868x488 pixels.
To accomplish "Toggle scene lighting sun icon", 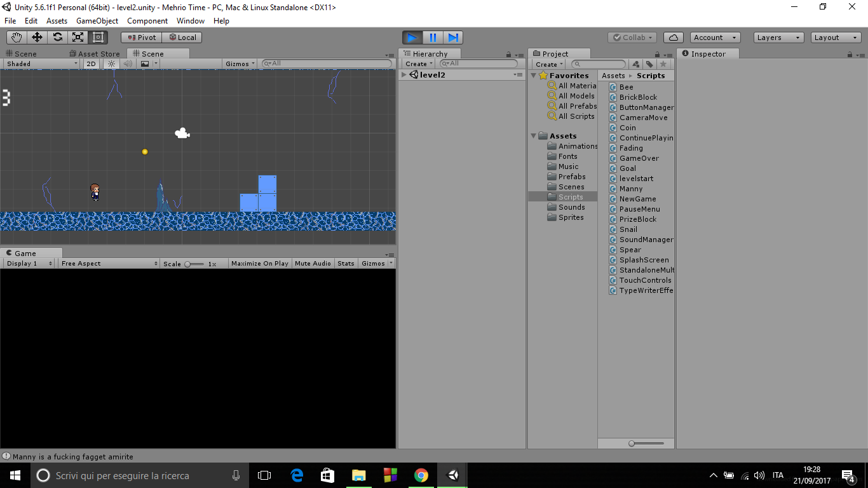I will click(x=112, y=64).
